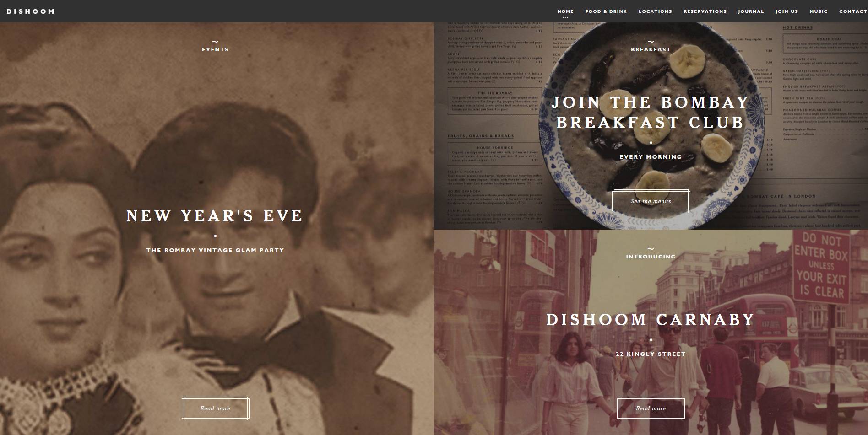This screenshot has width=868, height=435.
Task: Open the Food & Drink menu
Action: (606, 11)
